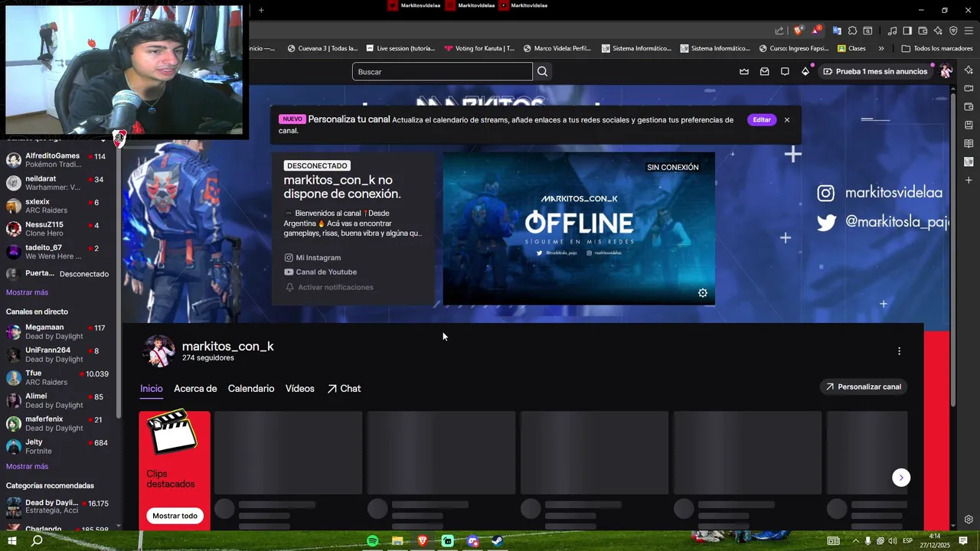Open Mi Instagram link
980x551 pixels.
point(312,258)
